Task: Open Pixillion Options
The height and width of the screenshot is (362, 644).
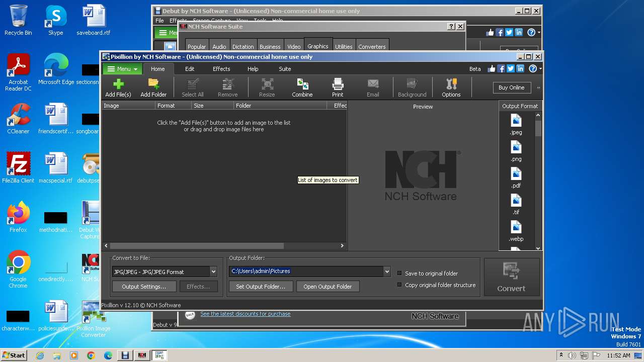Action: click(451, 88)
